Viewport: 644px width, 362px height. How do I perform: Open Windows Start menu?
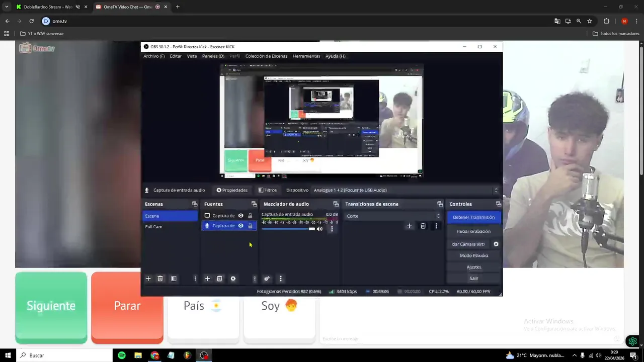pos(8,355)
